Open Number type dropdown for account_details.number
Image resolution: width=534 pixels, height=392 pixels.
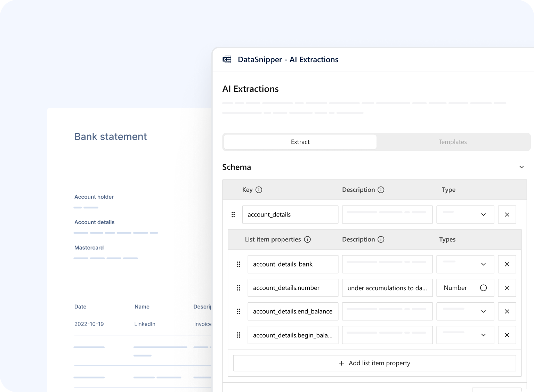pyautogui.click(x=465, y=288)
